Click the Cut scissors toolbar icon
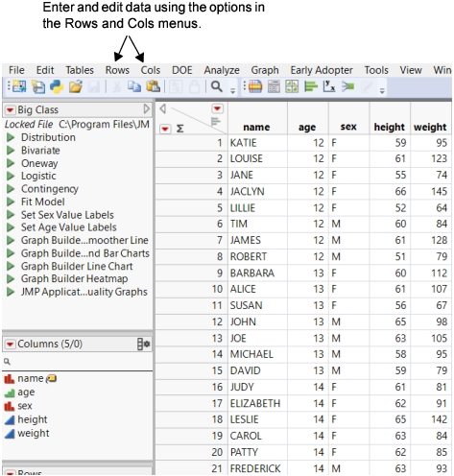This screenshot has width=454, height=476. coord(116,86)
